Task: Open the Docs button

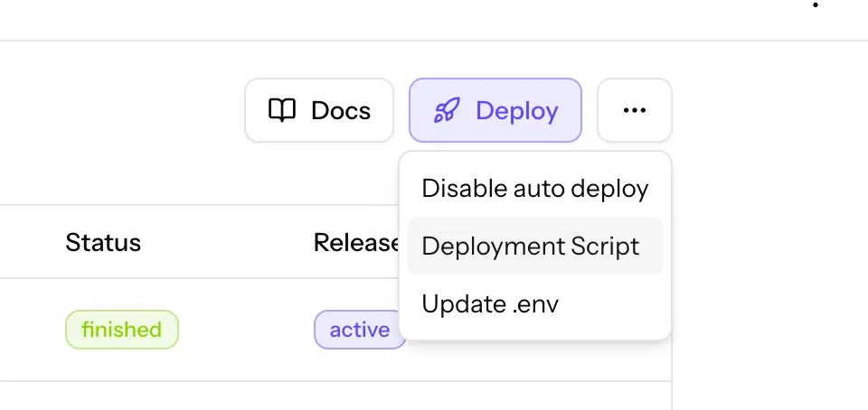Action: [319, 110]
